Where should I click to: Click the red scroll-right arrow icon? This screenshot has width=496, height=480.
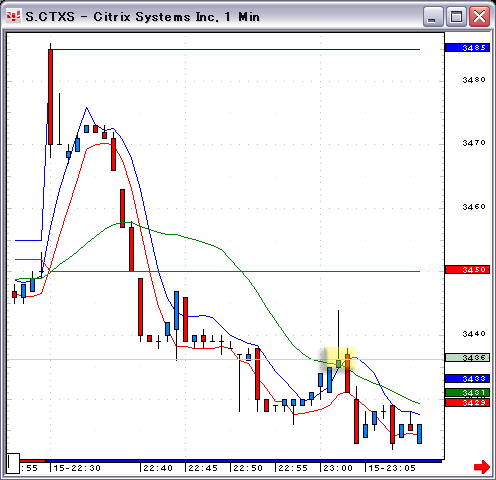[482, 467]
